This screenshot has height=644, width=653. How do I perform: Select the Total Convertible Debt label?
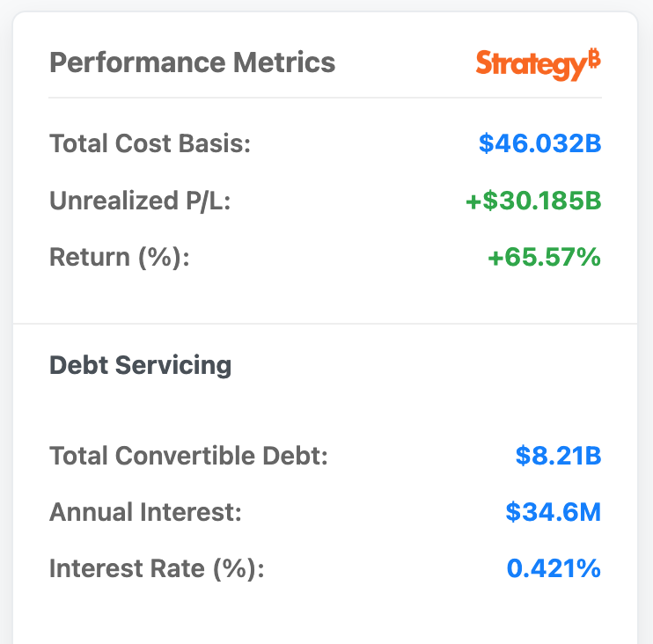point(188,456)
